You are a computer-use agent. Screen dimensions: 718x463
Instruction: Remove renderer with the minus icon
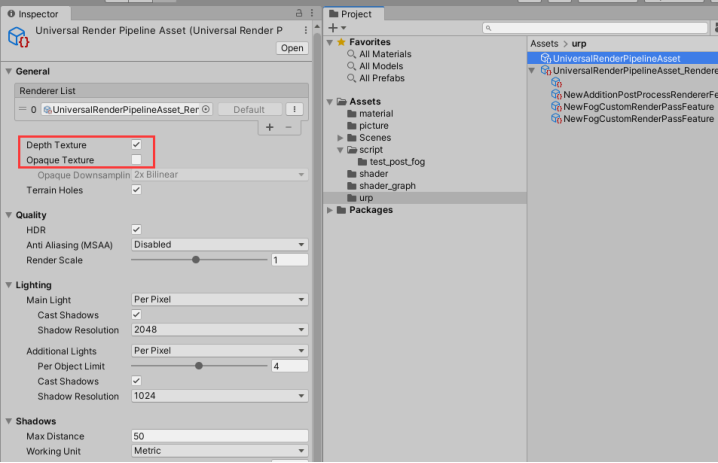pyautogui.click(x=288, y=127)
